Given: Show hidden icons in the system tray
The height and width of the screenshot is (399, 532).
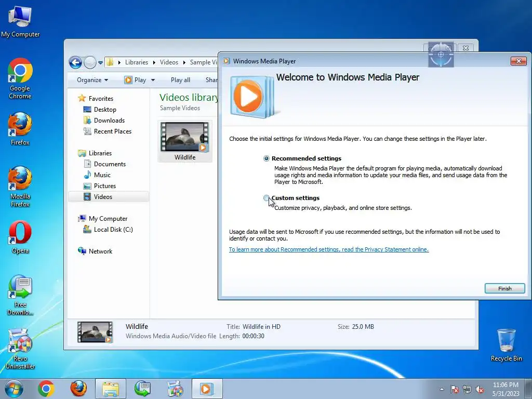Looking at the screenshot, I should pyautogui.click(x=442, y=389).
